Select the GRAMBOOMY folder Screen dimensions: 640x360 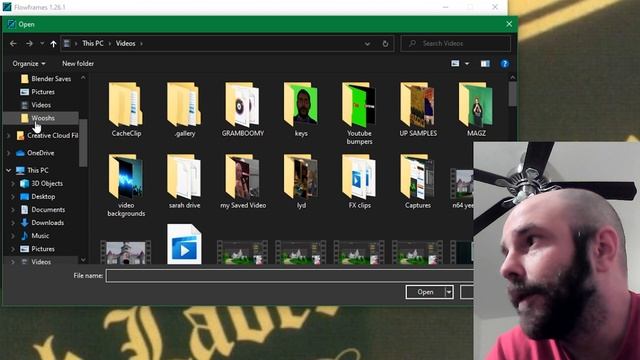coord(243,109)
